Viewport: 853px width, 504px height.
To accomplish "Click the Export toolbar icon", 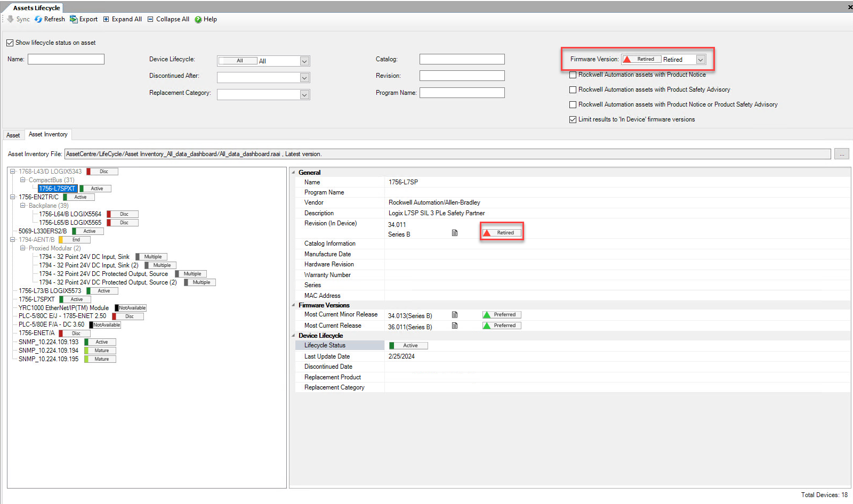I will (x=74, y=19).
